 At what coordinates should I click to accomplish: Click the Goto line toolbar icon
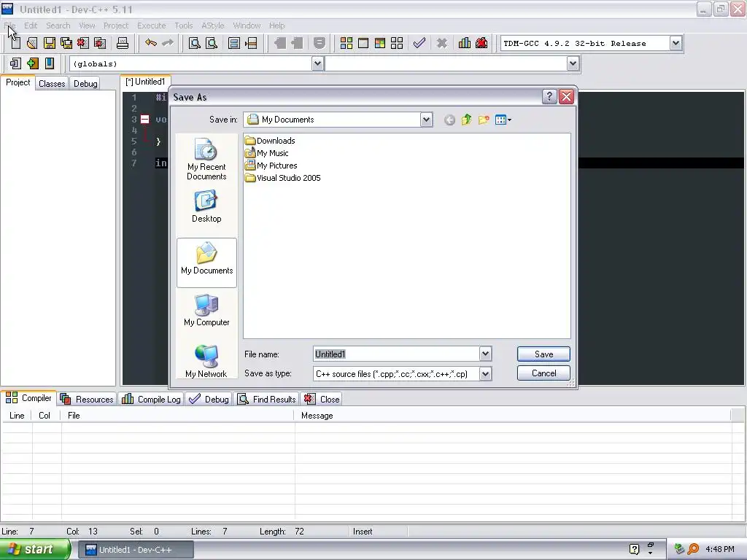(x=251, y=43)
